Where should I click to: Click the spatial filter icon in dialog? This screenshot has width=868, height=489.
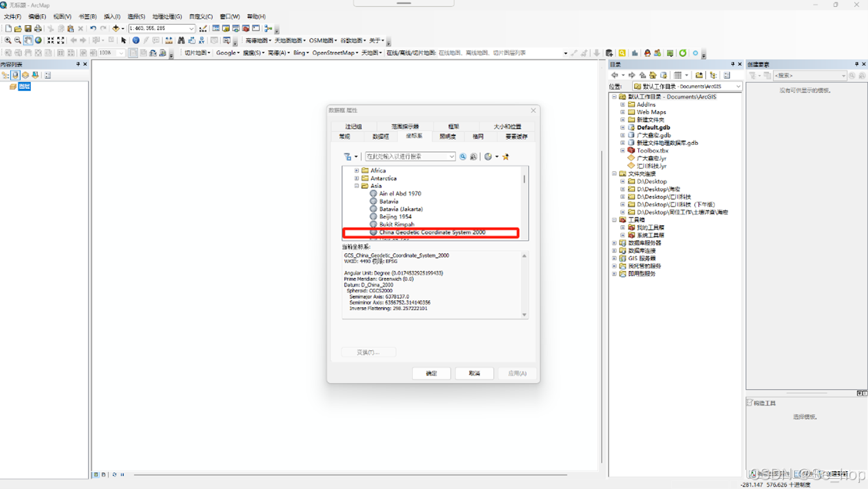tap(348, 157)
